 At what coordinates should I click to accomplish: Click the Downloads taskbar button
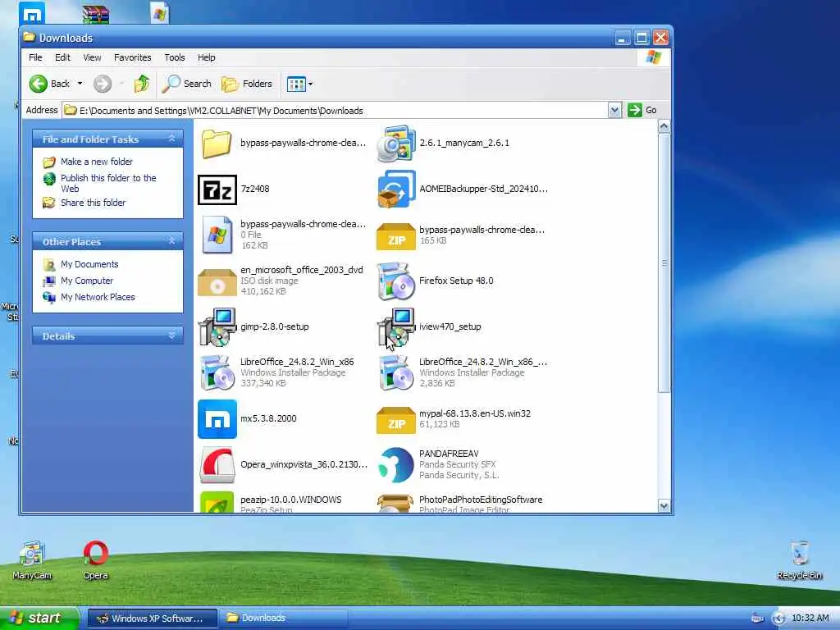click(283, 619)
